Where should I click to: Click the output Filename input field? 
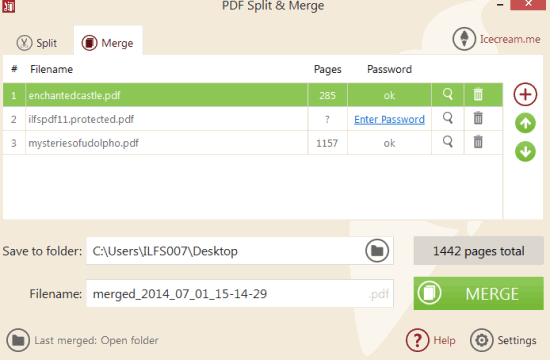pos(240,293)
